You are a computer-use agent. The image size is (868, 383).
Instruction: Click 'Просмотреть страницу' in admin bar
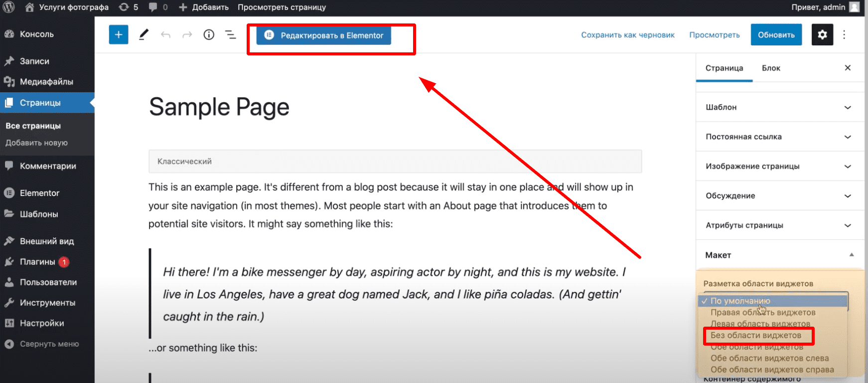pos(282,7)
